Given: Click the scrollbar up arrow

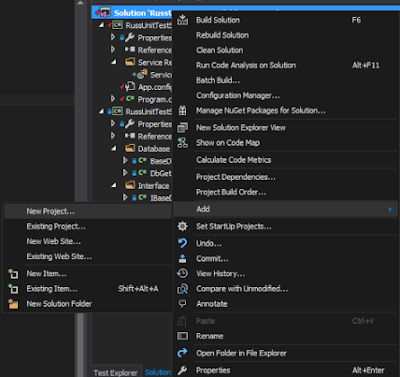Looking at the screenshot, I should click(x=80, y=3).
